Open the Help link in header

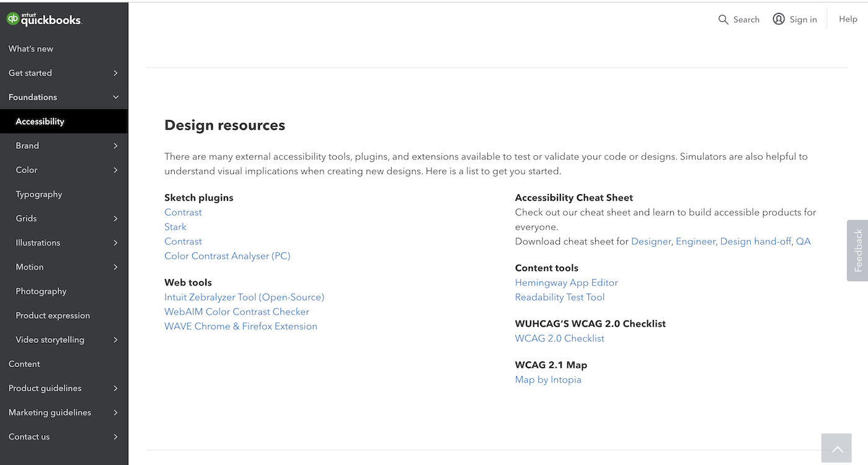848,19
